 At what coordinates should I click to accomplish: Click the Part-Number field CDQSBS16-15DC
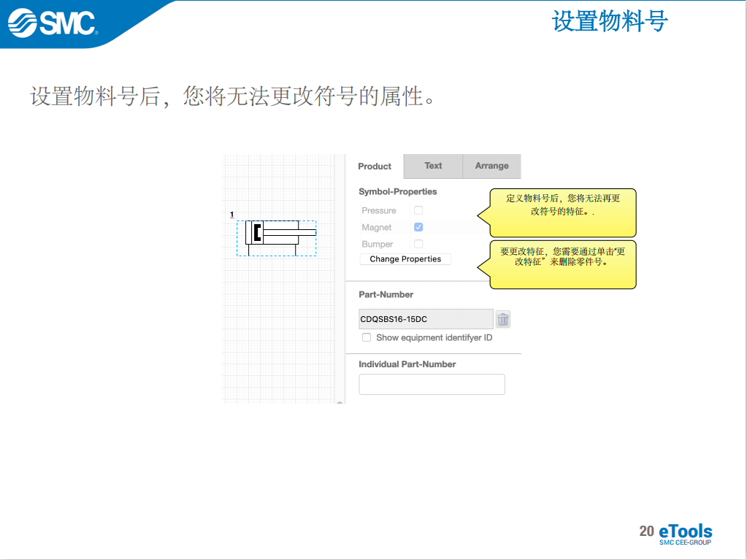click(x=426, y=319)
